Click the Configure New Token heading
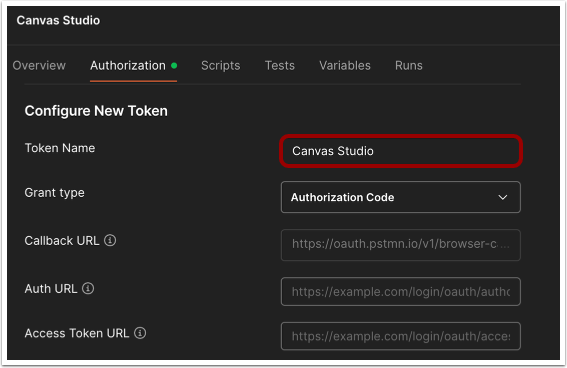The width and height of the screenshot is (567, 368). pos(96,111)
